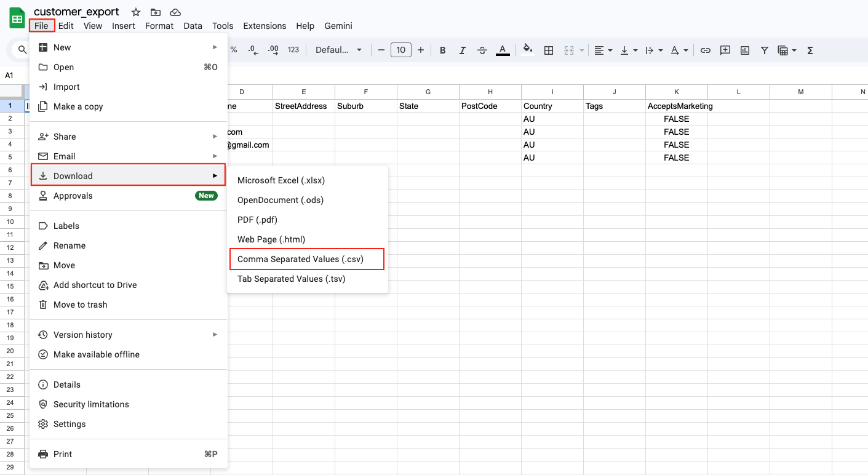The width and height of the screenshot is (868, 475).
Task: Click the borders toolbar icon
Action: tap(549, 50)
